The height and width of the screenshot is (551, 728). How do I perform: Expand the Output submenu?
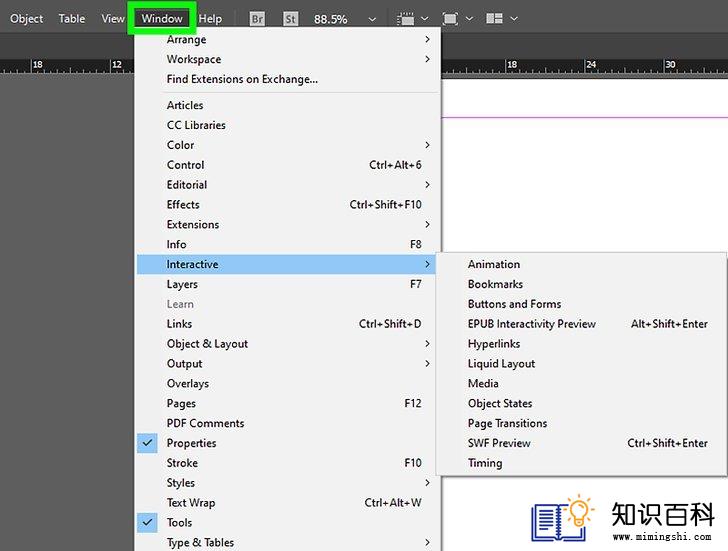286,363
